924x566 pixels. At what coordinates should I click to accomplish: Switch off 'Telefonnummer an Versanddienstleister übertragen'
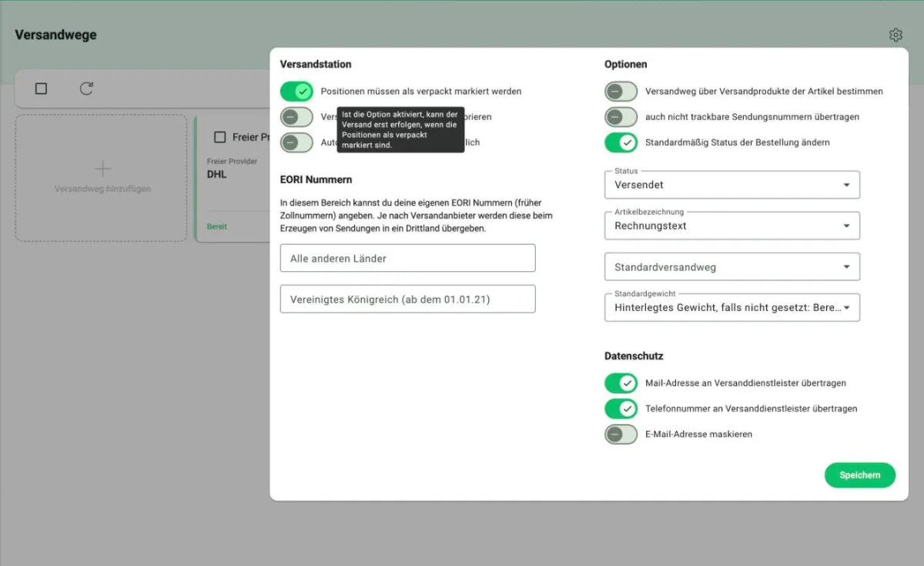[621, 408]
